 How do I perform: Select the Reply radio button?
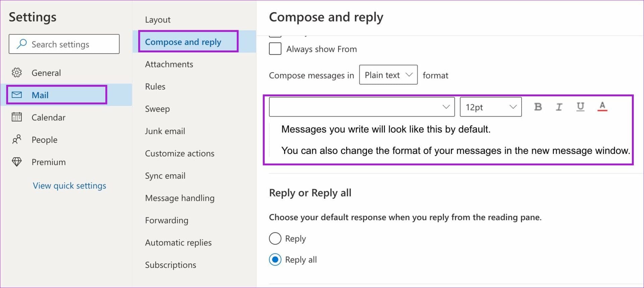[x=275, y=239]
